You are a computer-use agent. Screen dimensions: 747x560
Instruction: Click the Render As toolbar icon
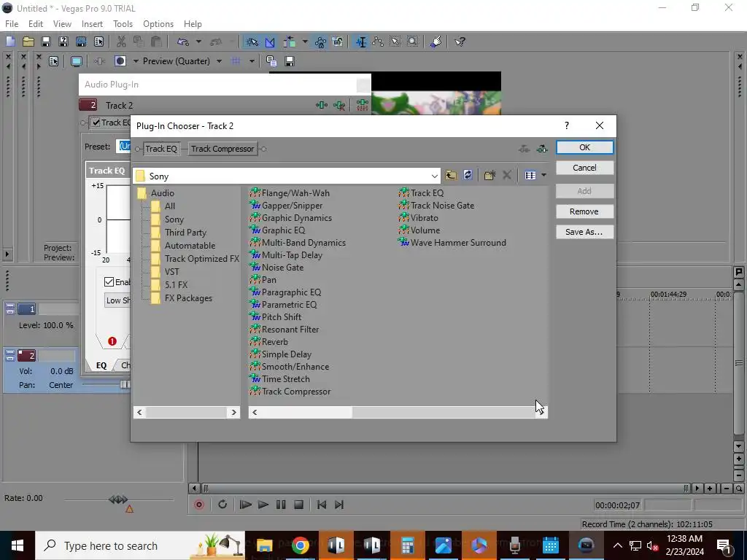(x=81, y=42)
